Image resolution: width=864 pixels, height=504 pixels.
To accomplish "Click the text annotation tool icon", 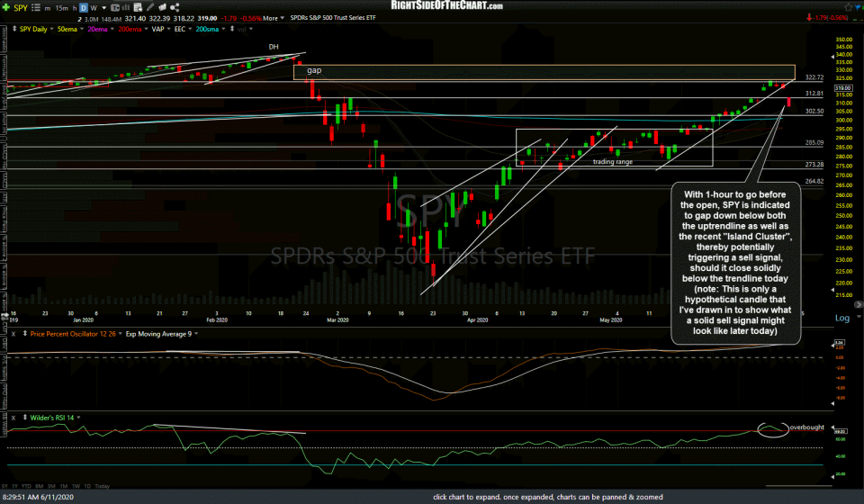I will [x=115, y=8].
